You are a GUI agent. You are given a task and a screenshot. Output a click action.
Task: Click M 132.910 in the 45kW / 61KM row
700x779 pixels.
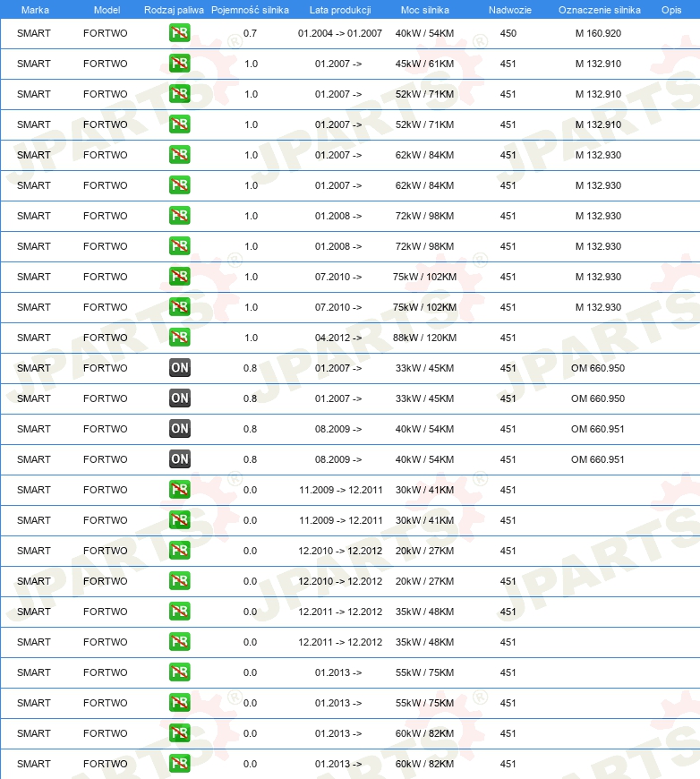coord(598,64)
